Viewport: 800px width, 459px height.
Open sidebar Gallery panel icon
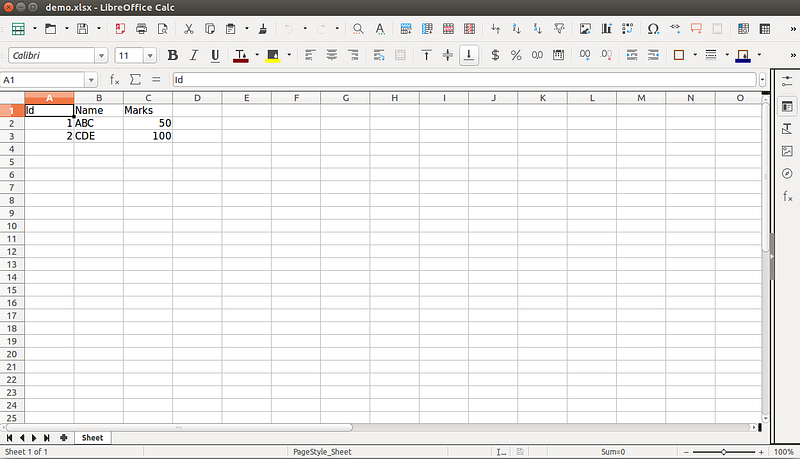(787, 151)
